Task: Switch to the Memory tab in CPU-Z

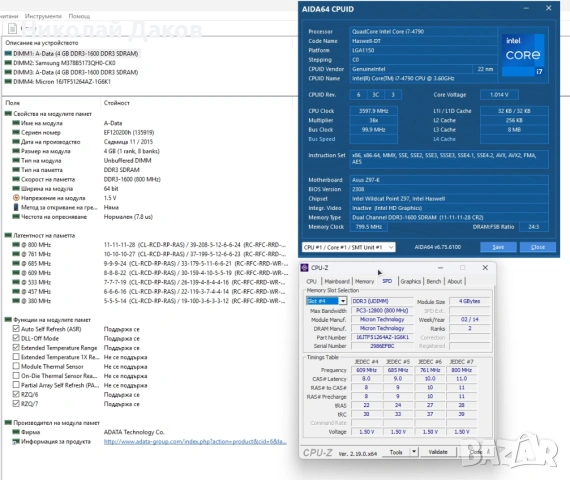Action: [x=364, y=281]
